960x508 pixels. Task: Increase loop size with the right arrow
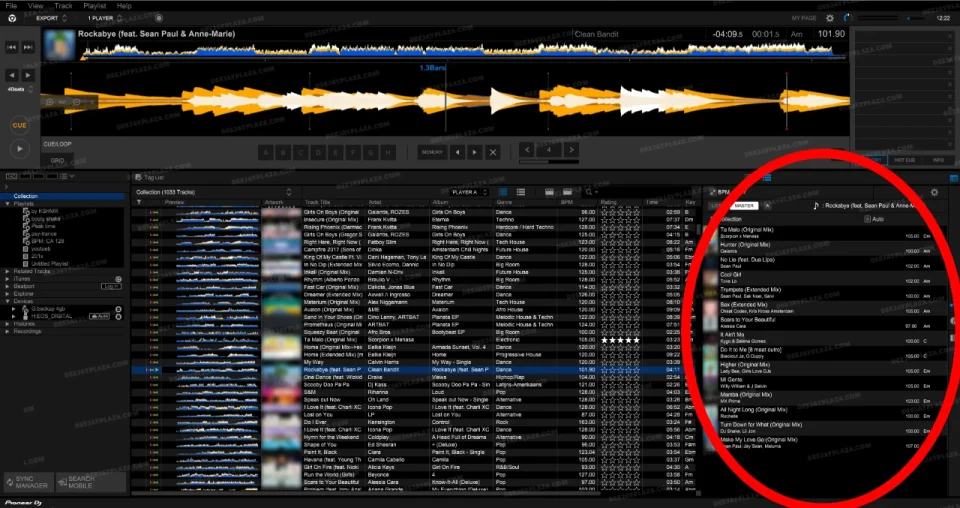(571, 150)
